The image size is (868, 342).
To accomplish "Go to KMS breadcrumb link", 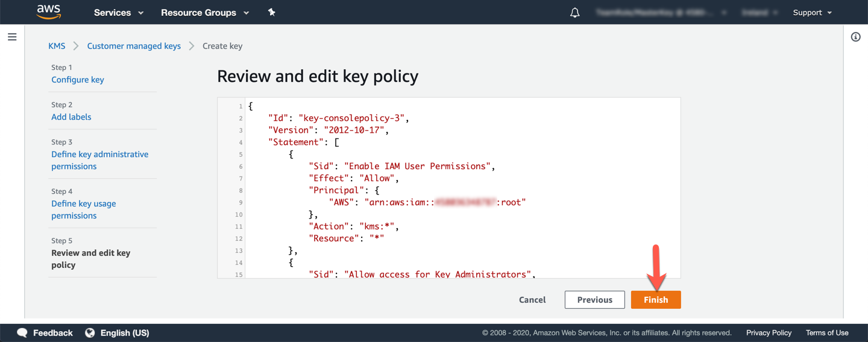I will pyautogui.click(x=57, y=46).
